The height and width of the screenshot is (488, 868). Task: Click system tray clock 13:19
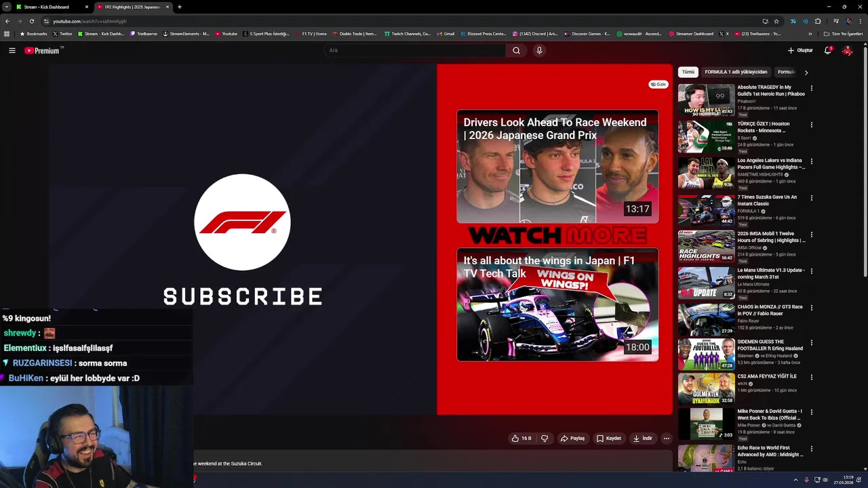tap(844, 480)
